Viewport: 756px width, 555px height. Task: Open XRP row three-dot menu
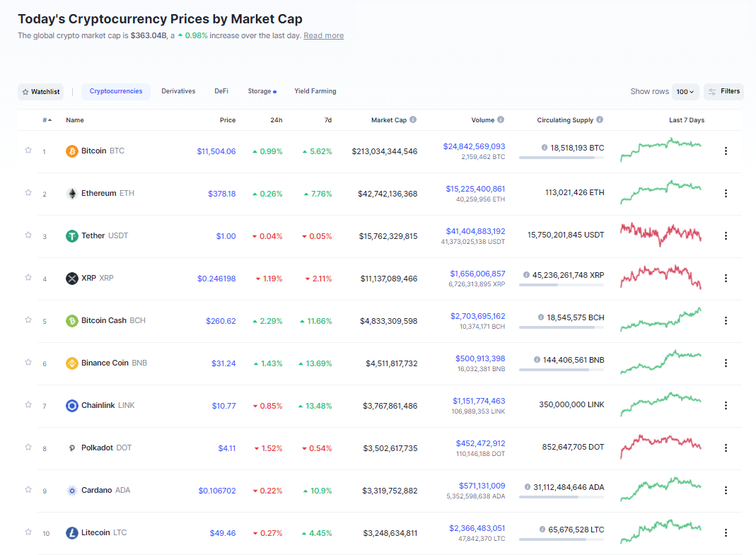click(726, 279)
